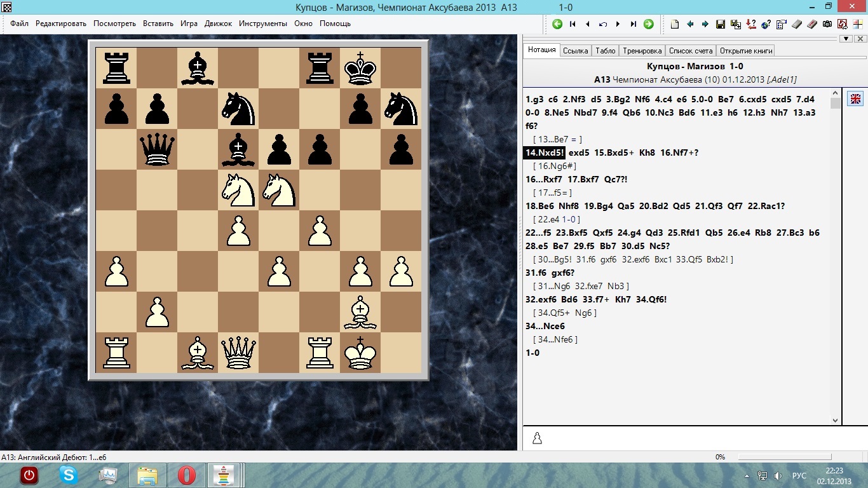This screenshot has width=868, height=488.
Task: Click the gray eraser icon
Action: [x=797, y=24]
